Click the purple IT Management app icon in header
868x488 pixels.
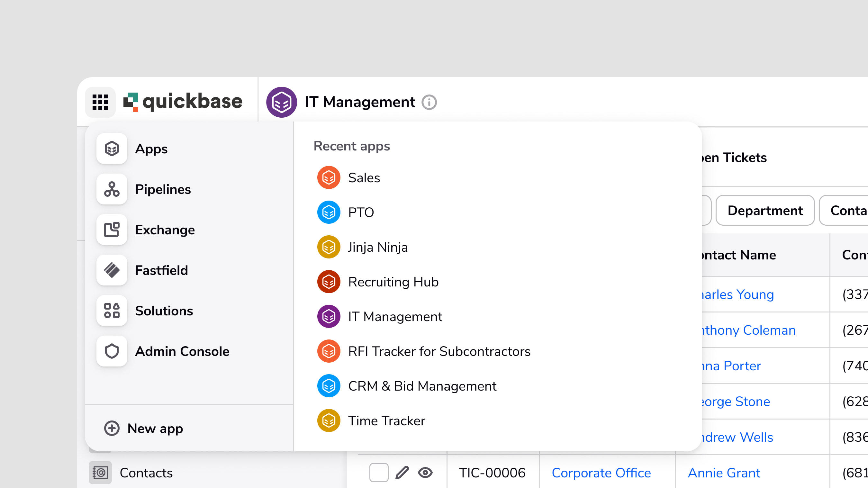coord(281,102)
